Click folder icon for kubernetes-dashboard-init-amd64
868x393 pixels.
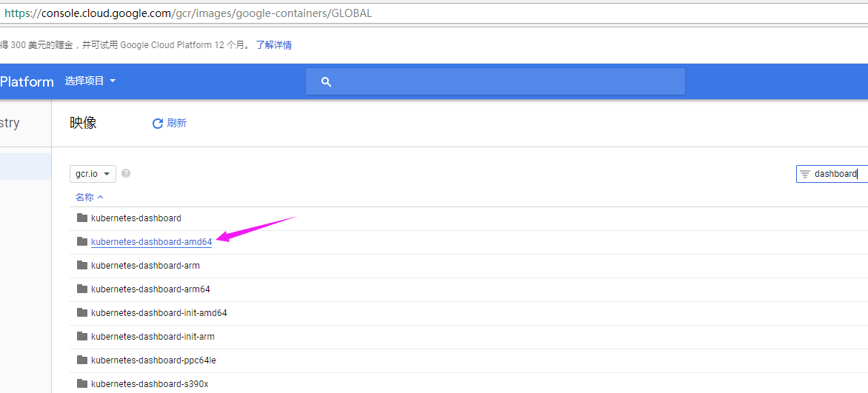point(82,313)
